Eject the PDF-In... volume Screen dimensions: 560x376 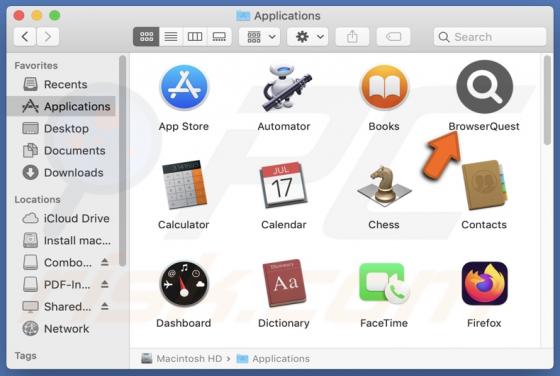click(104, 284)
